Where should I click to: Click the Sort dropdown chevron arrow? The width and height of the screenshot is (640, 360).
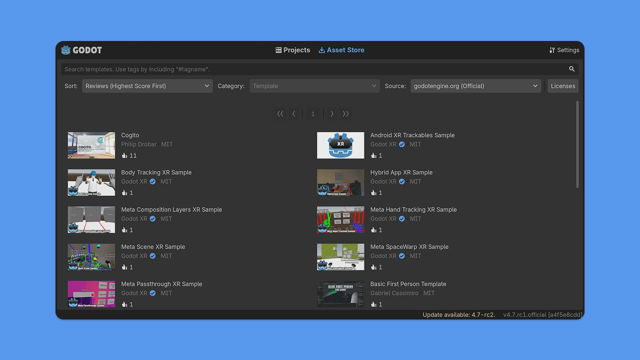coord(207,86)
